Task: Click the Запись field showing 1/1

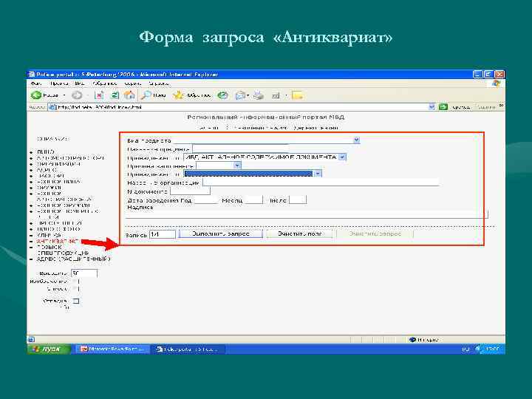Action: [163, 234]
